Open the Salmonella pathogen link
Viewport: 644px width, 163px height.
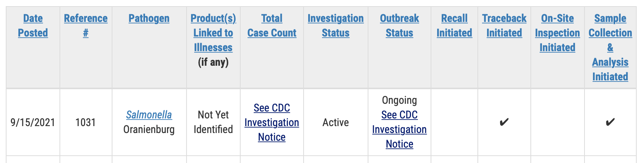(149, 115)
